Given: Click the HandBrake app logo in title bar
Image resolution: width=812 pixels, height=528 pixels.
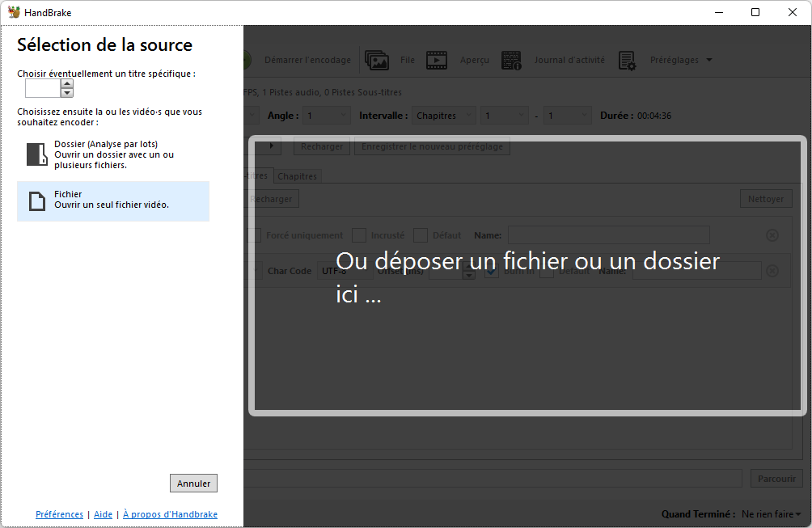Looking at the screenshot, I should point(14,12).
